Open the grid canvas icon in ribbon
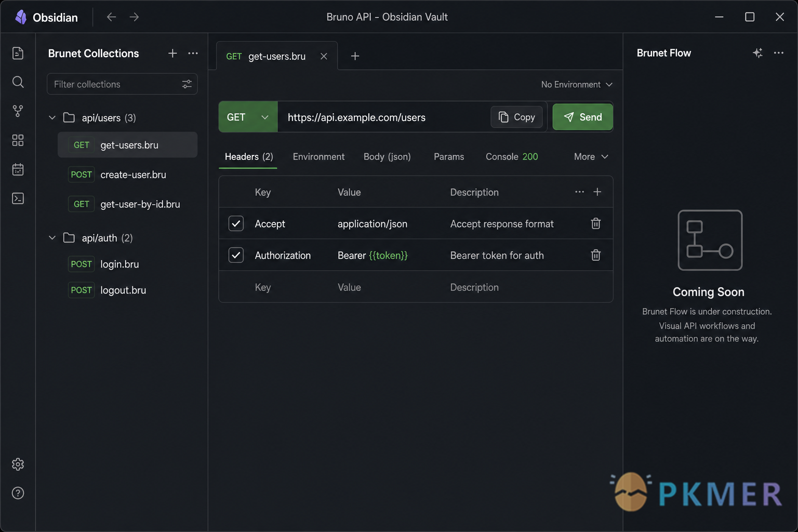Screen dimensions: 798x532 [18, 140]
